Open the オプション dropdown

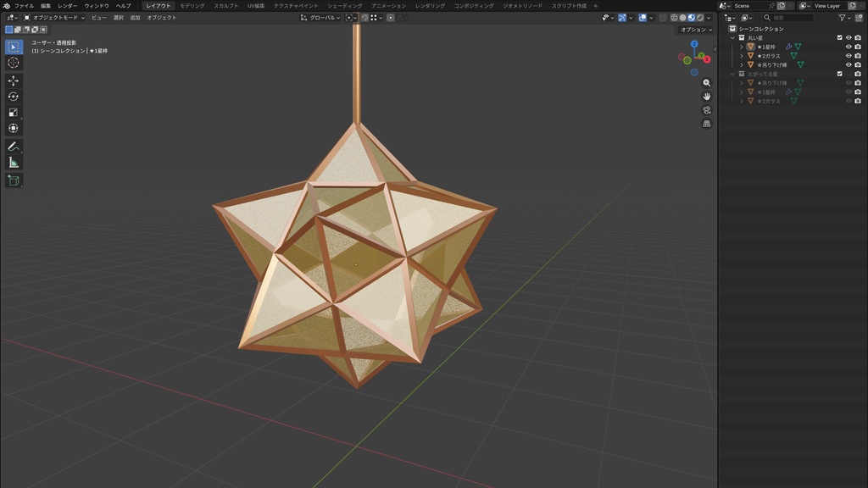pyautogui.click(x=696, y=30)
